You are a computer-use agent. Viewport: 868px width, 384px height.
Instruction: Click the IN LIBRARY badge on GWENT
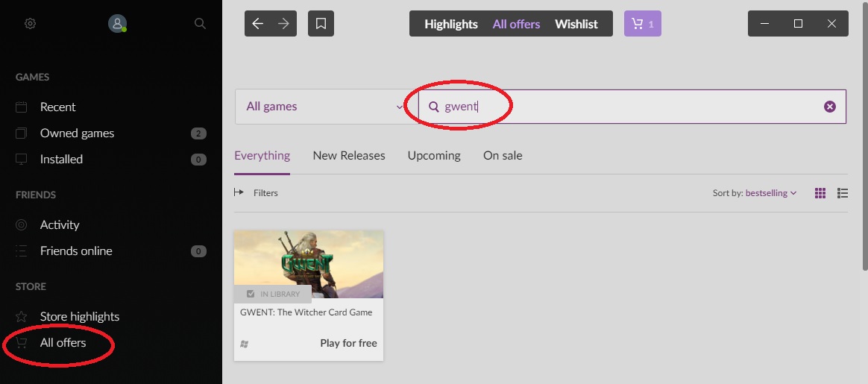coord(273,294)
